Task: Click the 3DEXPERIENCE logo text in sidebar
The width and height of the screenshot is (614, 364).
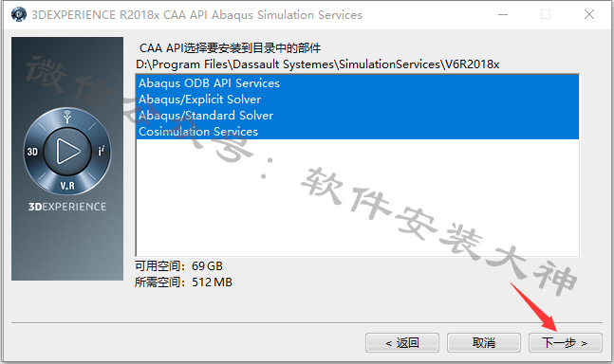Action: [67, 207]
